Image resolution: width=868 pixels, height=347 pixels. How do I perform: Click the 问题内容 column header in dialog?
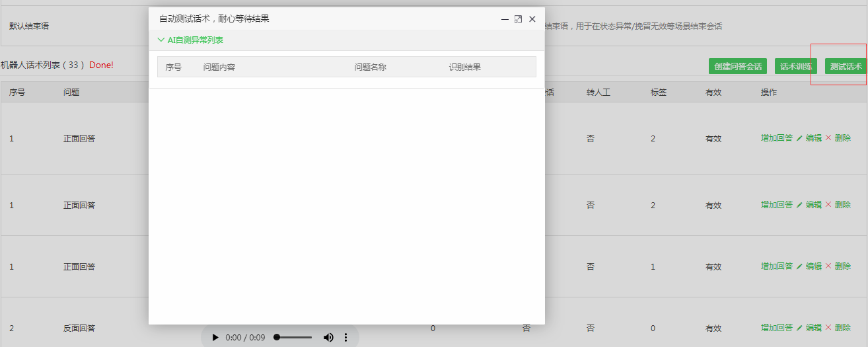coord(219,67)
